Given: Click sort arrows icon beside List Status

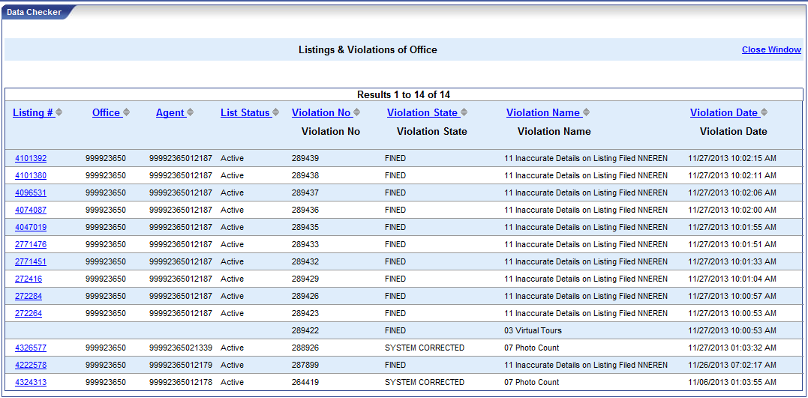Looking at the screenshot, I should click(276, 112).
